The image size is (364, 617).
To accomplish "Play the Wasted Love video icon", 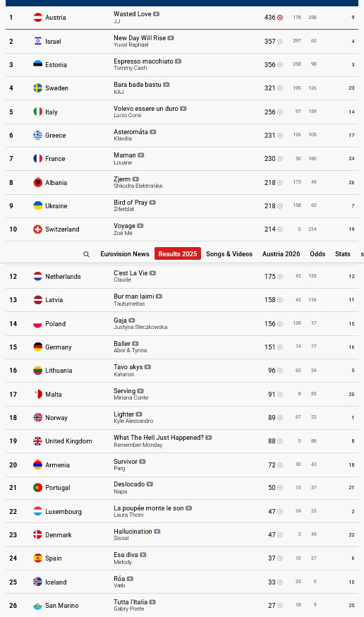I will [x=157, y=14].
